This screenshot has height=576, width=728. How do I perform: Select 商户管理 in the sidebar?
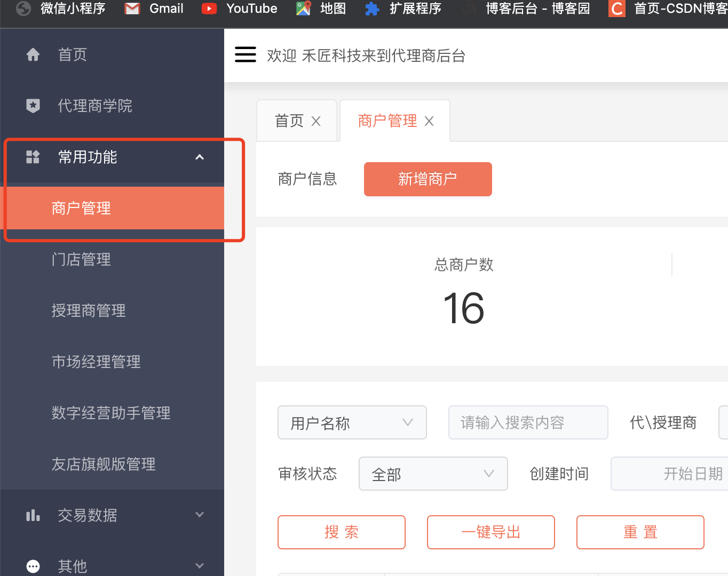pos(112,208)
